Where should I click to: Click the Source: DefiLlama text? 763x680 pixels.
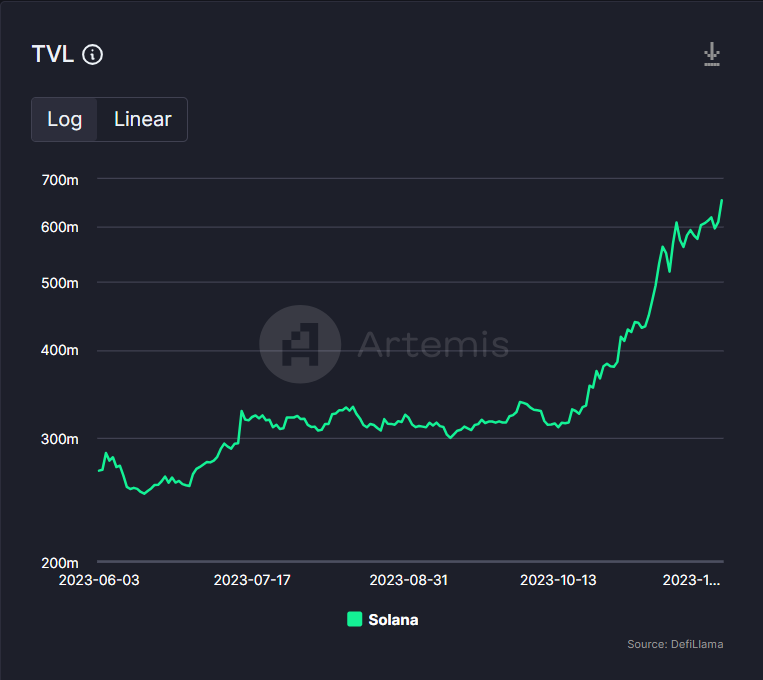coord(675,644)
